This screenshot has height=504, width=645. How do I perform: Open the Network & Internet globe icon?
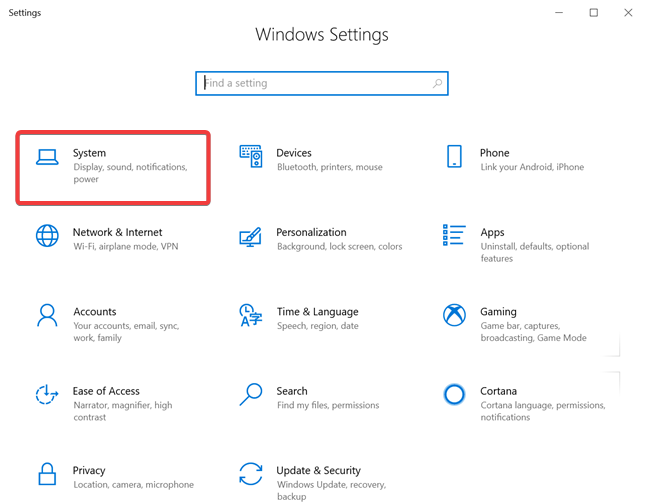click(x=47, y=236)
